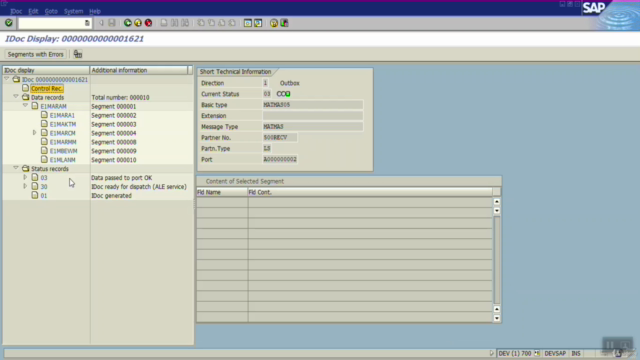
Task: Click the Save diskette icon
Action: pos(111,23)
